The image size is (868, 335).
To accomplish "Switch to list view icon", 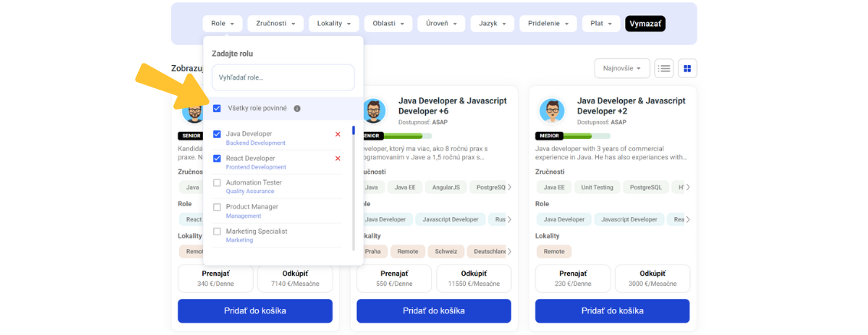I will pyautogui.click(x=664, y=68).
